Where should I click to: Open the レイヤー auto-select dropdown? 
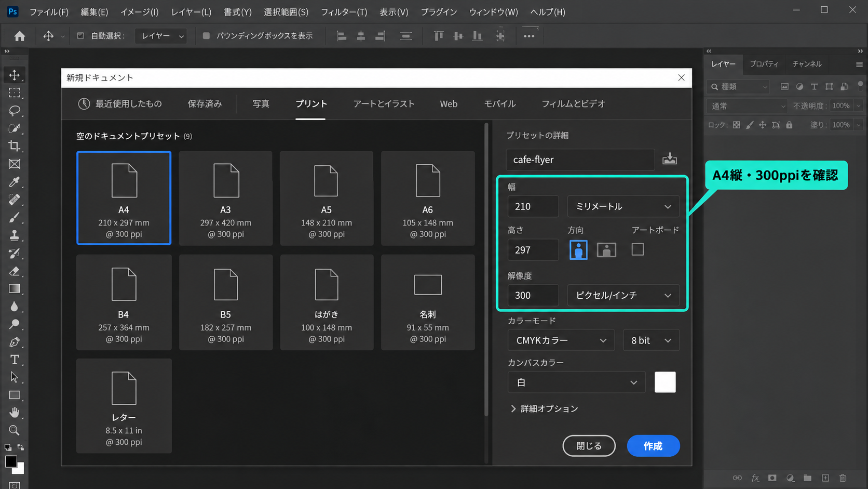point(161,36)
